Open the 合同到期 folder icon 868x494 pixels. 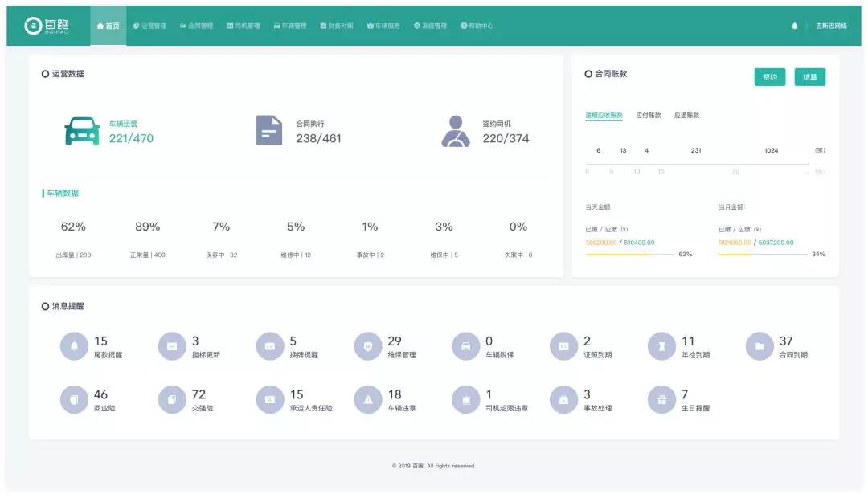coord(759,346)
